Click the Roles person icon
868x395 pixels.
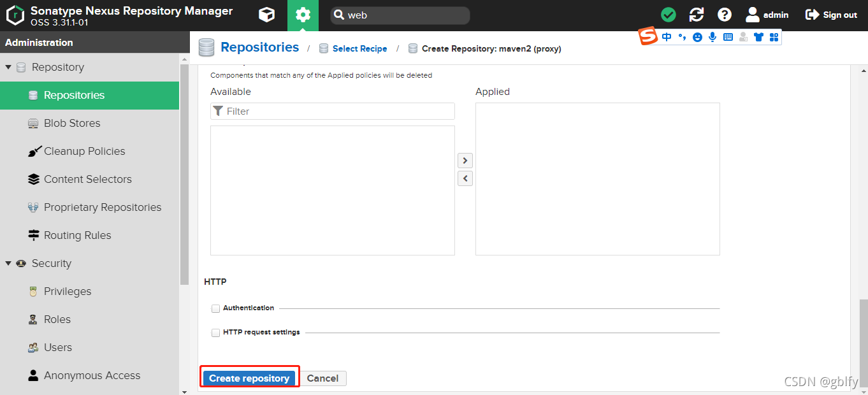click(34, 319)
